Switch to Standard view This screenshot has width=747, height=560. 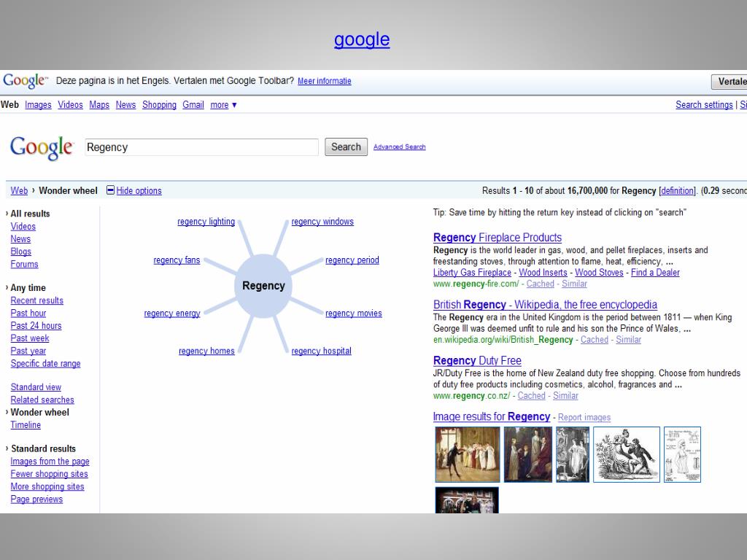[x=36, y=387]
